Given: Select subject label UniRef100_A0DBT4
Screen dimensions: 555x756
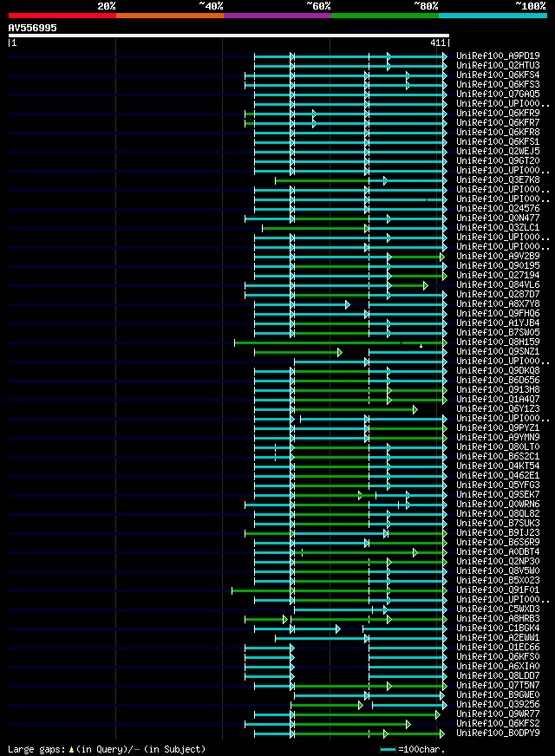Looking at the screenshot, I should point(498,552).
